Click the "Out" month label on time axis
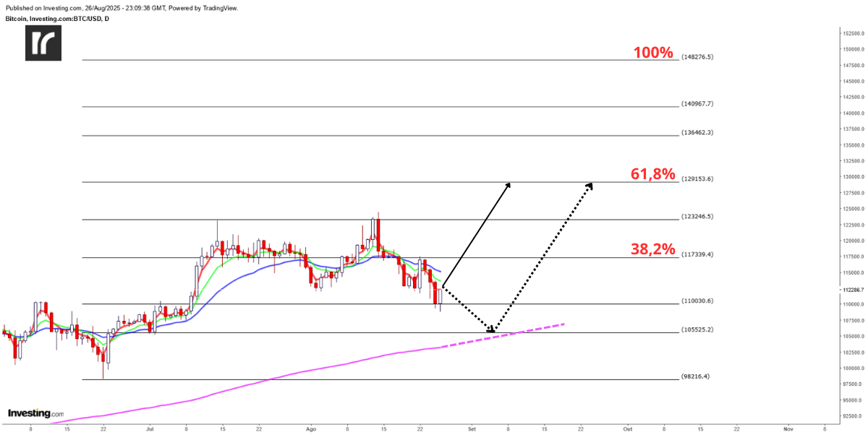 coord(627,428)
